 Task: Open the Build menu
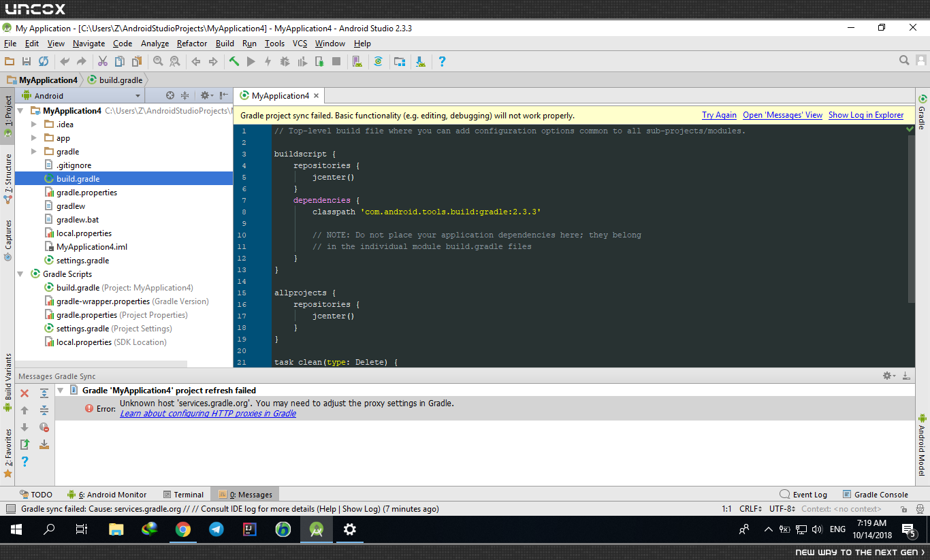click(225, 44)
